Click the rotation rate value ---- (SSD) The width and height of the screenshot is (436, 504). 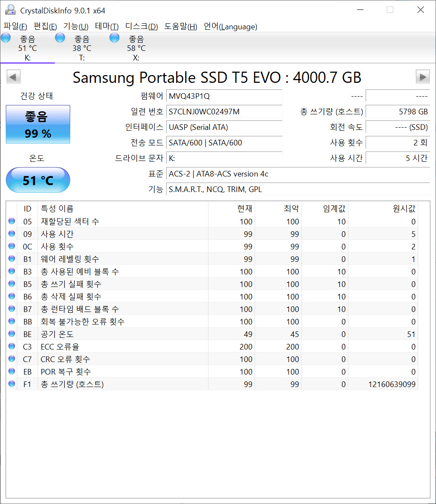pyautogui.click(x=398, y=127)
